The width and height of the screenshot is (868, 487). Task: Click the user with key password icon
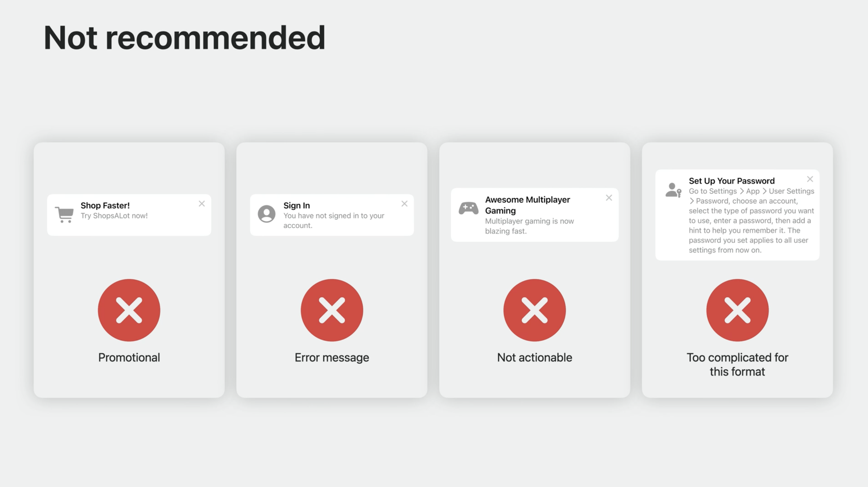pos(673,190)
